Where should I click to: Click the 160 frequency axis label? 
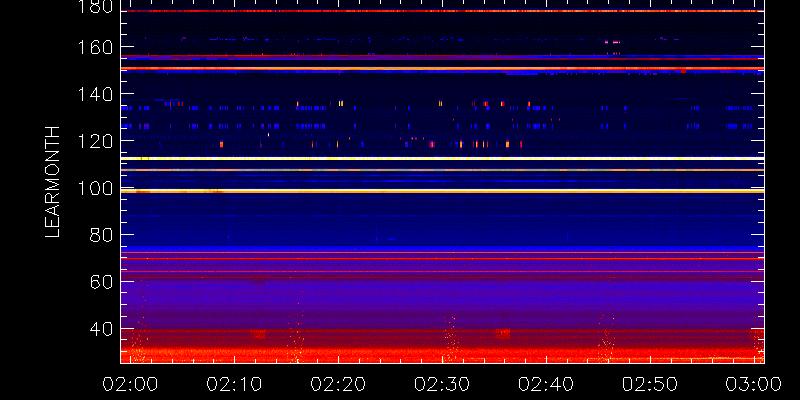97,47
